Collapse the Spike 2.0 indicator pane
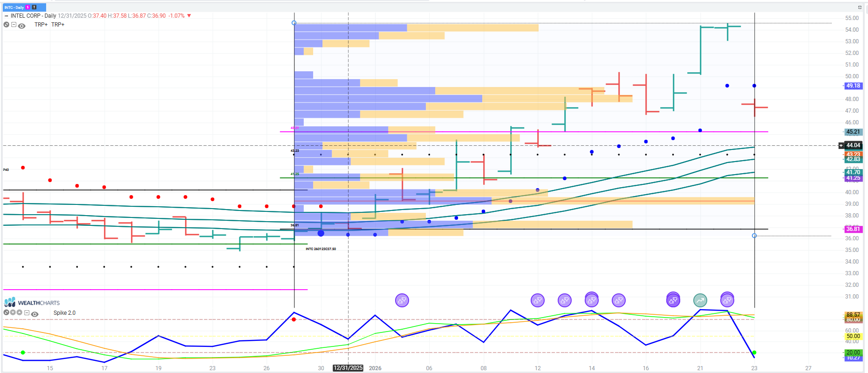This screenshot has height=373, width=868. point(27,313)
